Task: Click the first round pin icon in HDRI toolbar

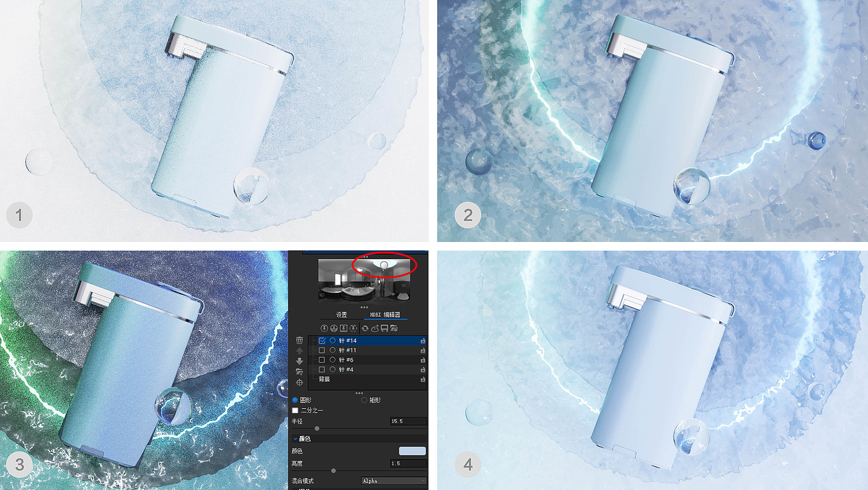Action: (324, 327)
